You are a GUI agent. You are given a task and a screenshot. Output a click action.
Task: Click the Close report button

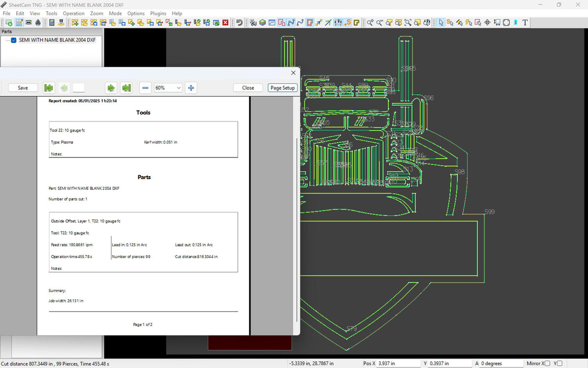click(x=248, y=88)
